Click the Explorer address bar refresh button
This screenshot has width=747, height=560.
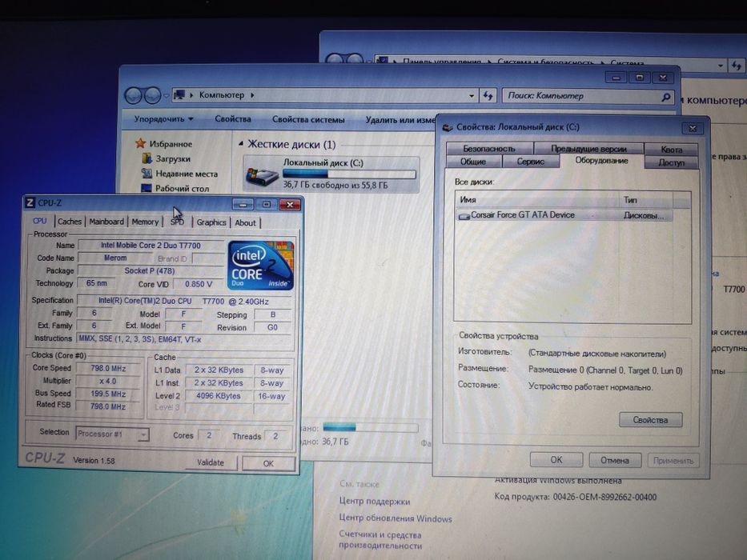click(488, 96)
